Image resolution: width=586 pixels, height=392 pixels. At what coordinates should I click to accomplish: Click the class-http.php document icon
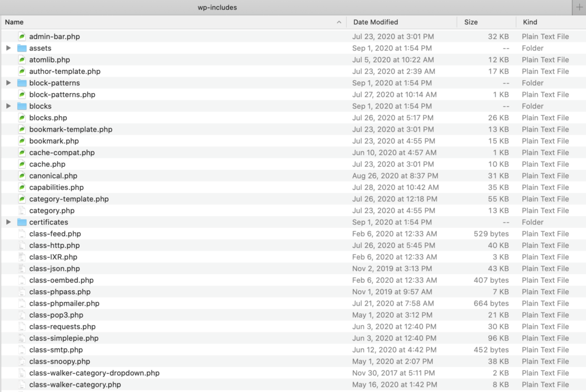click(22, 246)
